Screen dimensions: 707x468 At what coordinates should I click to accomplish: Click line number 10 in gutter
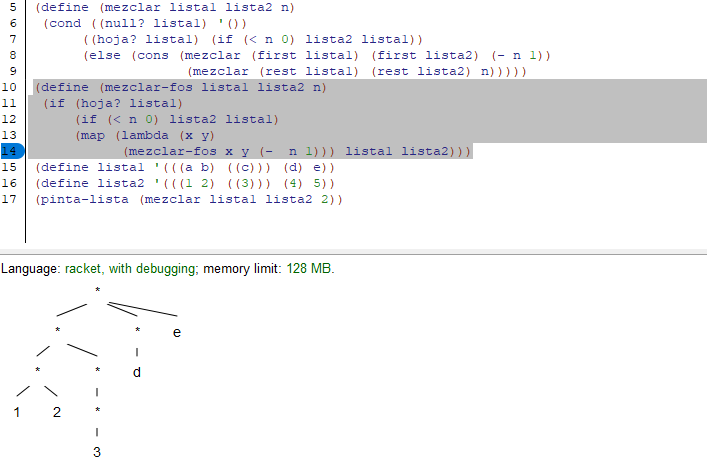(x=9, y=87)
